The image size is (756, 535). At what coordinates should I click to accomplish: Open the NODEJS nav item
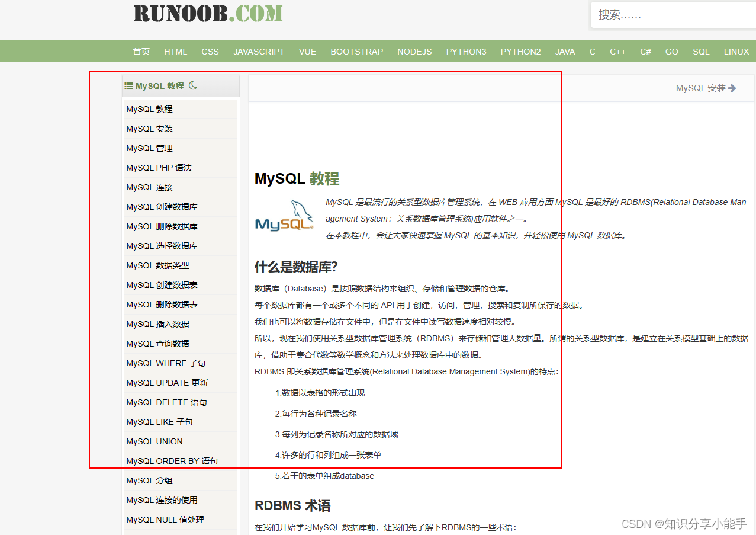(414, 52)
